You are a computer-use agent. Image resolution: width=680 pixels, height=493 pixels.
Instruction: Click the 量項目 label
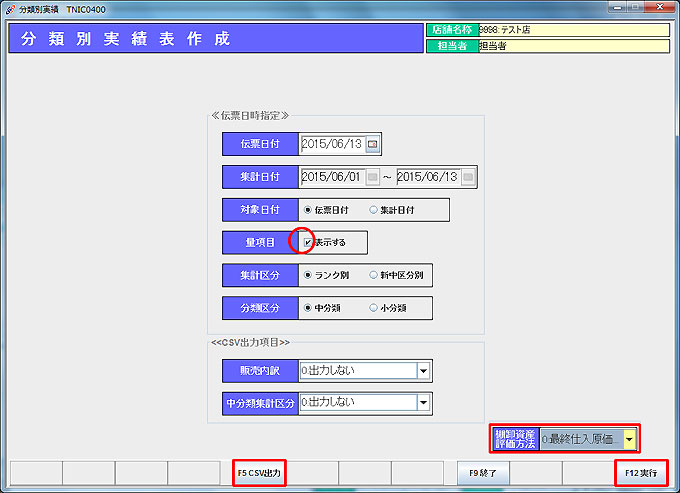pyautogui.click(x=260, y=242)
